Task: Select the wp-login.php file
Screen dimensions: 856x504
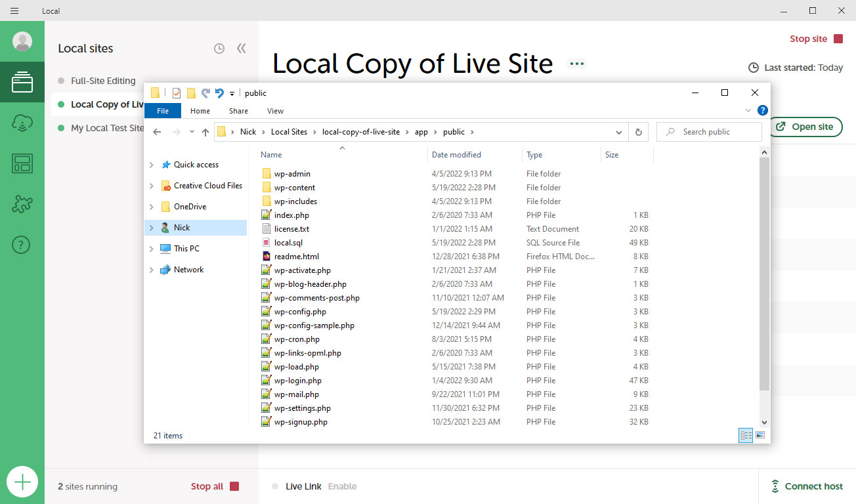Action: [x=298, y=381]
